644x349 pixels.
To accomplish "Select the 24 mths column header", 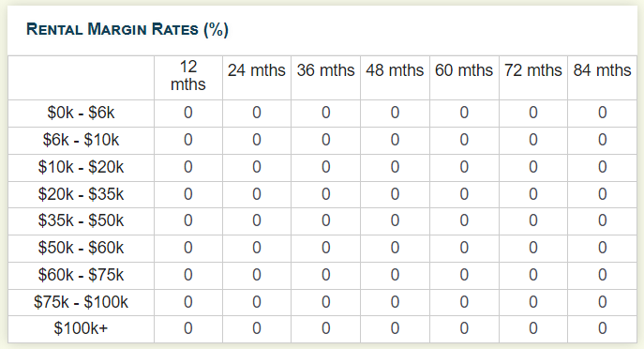I will [x=257, y=70].
